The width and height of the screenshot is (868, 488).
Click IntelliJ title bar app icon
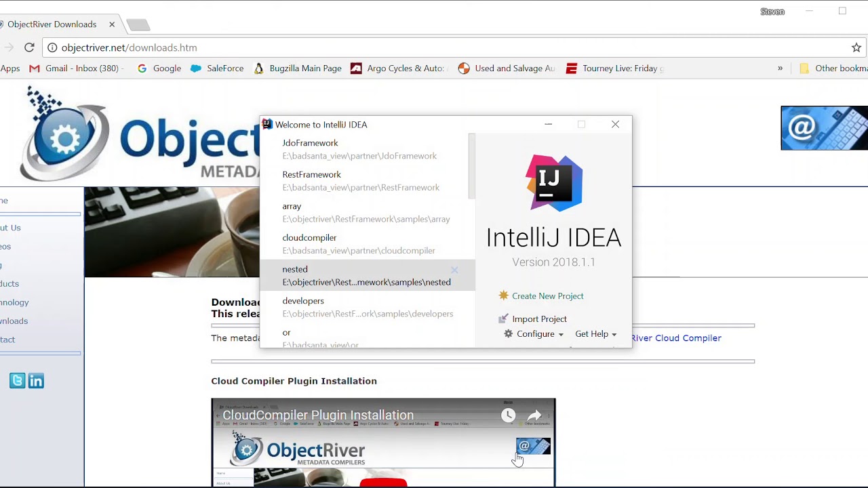pyautogui.click(x=268, y=125)
